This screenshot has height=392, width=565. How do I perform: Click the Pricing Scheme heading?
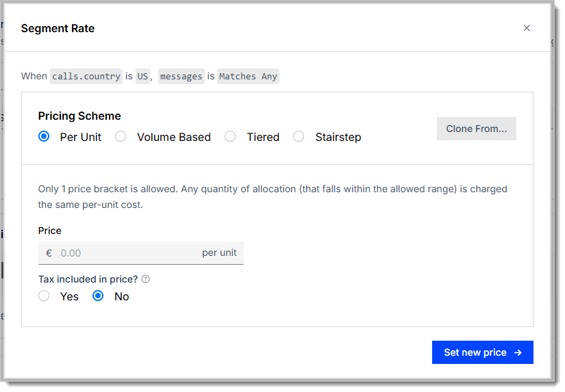(x=79, y=116)
